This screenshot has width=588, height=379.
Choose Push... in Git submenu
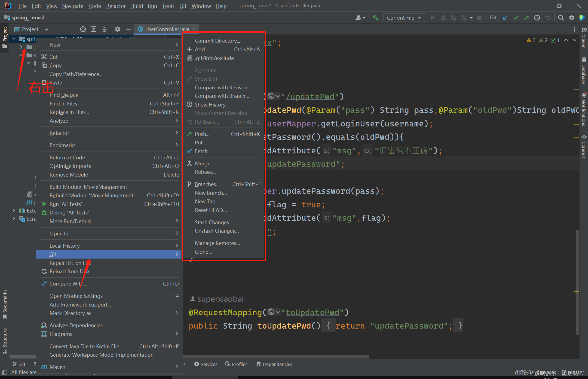pyautogui.click(x=223, y=134)
